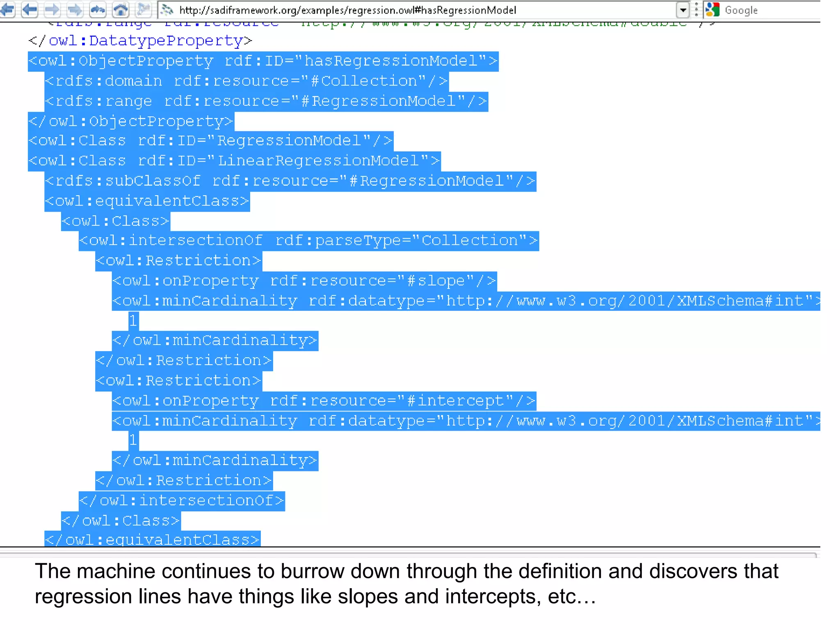The width and height of the screenshot is (840, 630).
Task: Click the closing owl:equivalentClass tag
Action: coord(153,539)
